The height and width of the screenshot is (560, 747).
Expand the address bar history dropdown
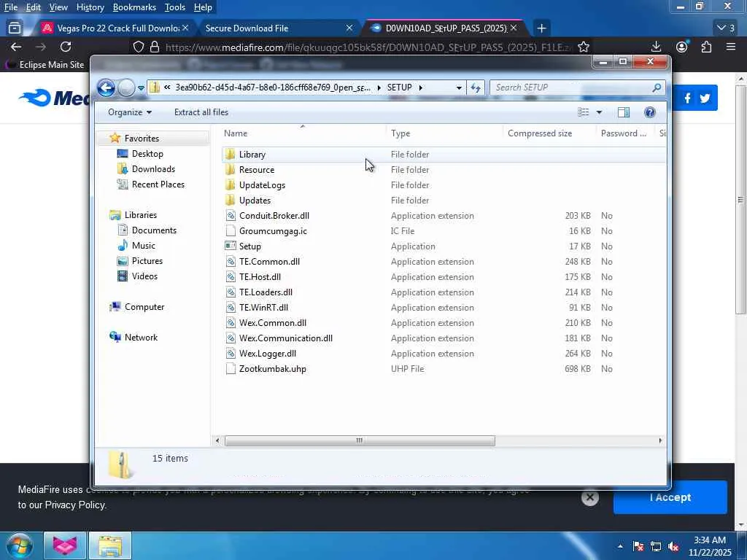459,87
